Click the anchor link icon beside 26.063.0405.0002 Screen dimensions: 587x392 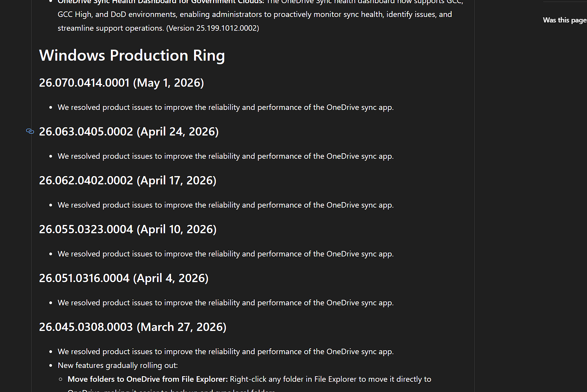(30, 131)
